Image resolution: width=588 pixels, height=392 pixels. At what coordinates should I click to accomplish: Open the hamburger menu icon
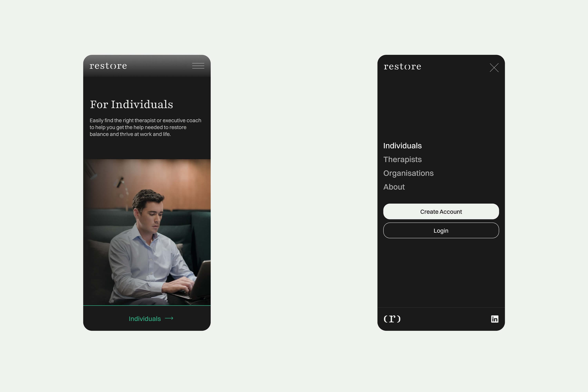tap(198, 66)
